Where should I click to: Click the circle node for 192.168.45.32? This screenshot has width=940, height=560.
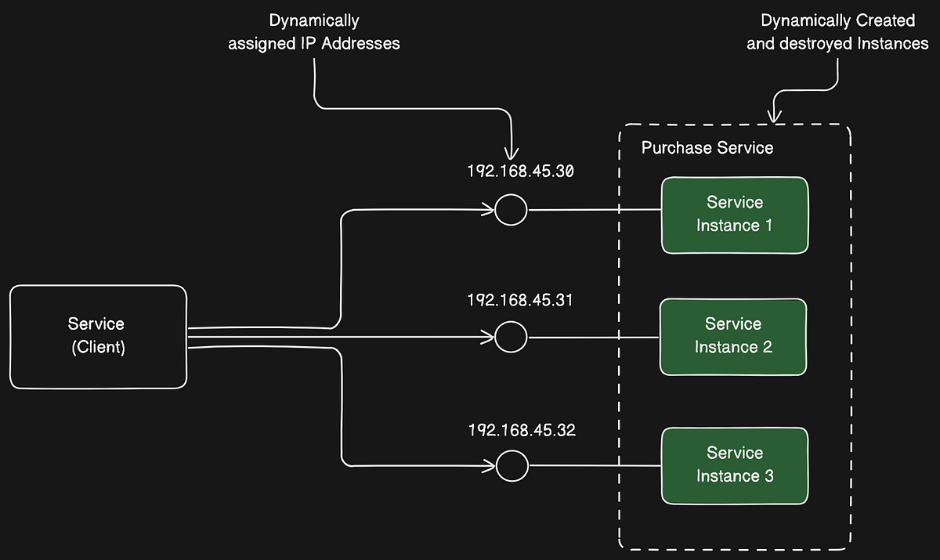tap(512, 465)
